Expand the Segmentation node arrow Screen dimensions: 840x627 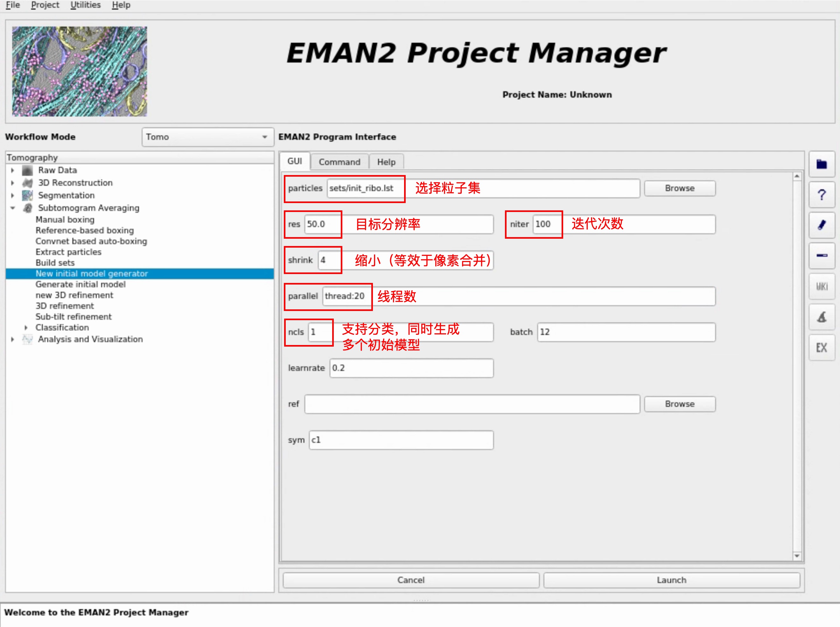pyautogui.click(x=12, y=195)
